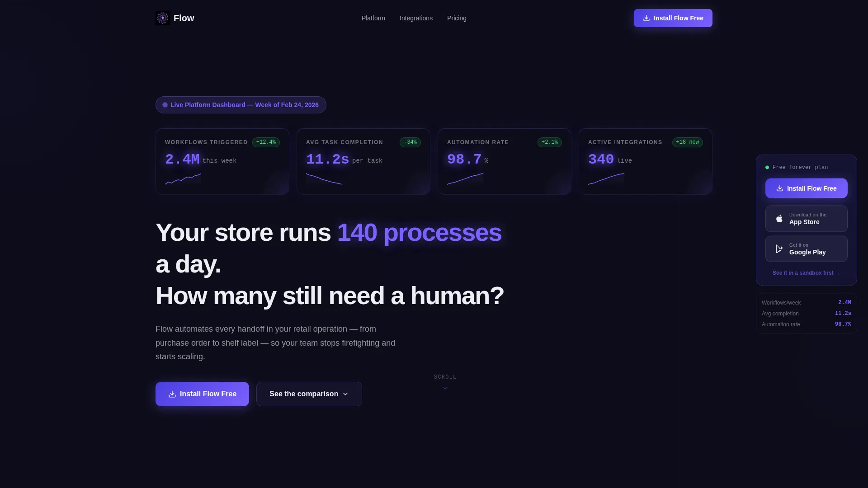Click the Free forever plan label
The image size is (868, 488).
800,167
